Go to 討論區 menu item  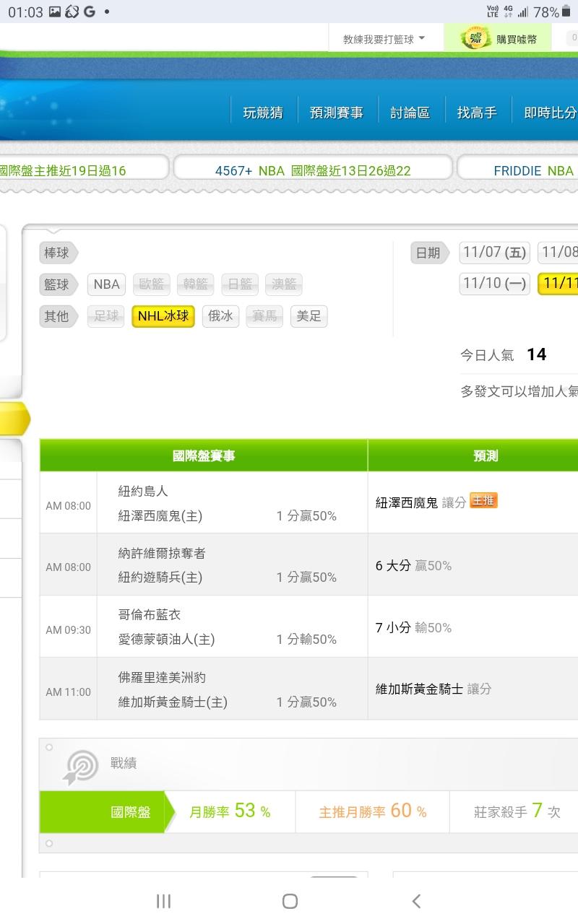point(410,113)
